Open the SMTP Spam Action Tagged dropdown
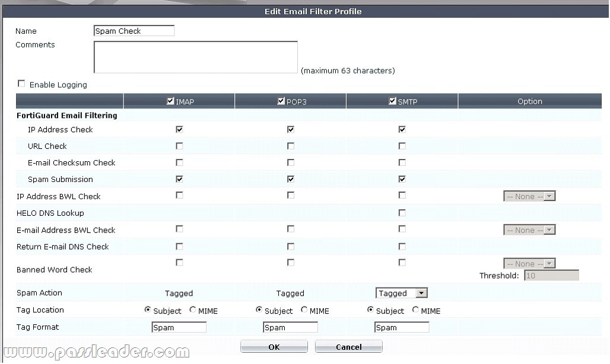This screenshot has height=364, width=610. tap(402, 293)
